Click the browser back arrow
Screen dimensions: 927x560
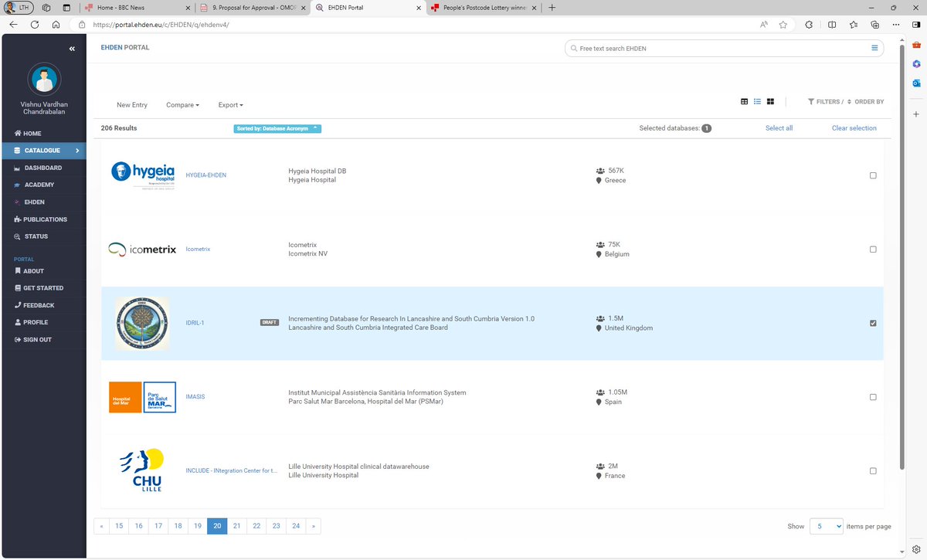point(13,25)
